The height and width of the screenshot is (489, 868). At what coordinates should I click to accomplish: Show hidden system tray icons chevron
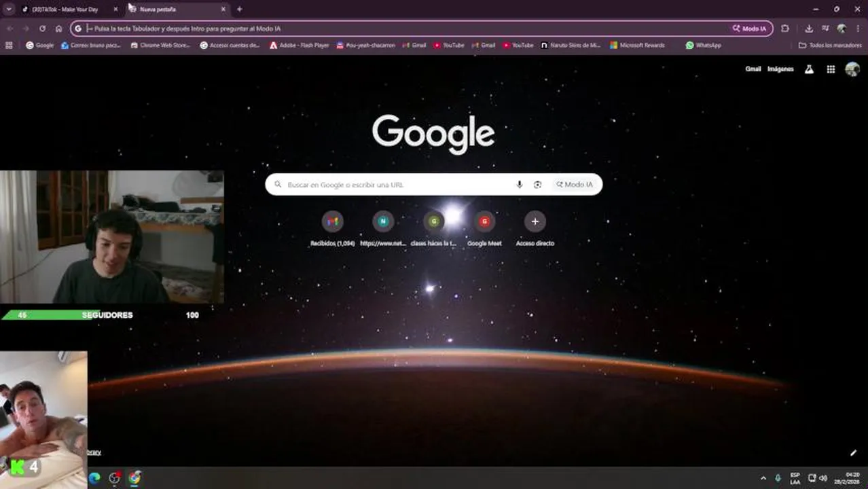(763, 478)
